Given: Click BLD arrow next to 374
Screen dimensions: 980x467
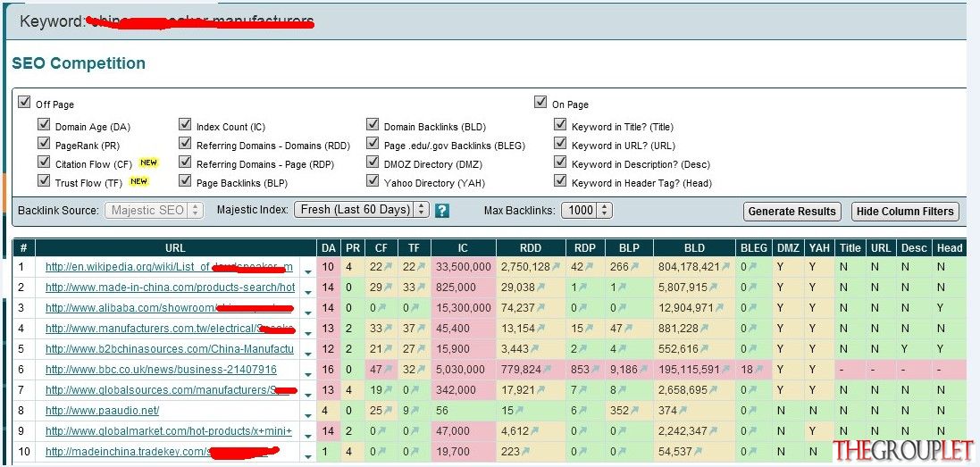Looking at the screenshot, I should pos(683,411).
